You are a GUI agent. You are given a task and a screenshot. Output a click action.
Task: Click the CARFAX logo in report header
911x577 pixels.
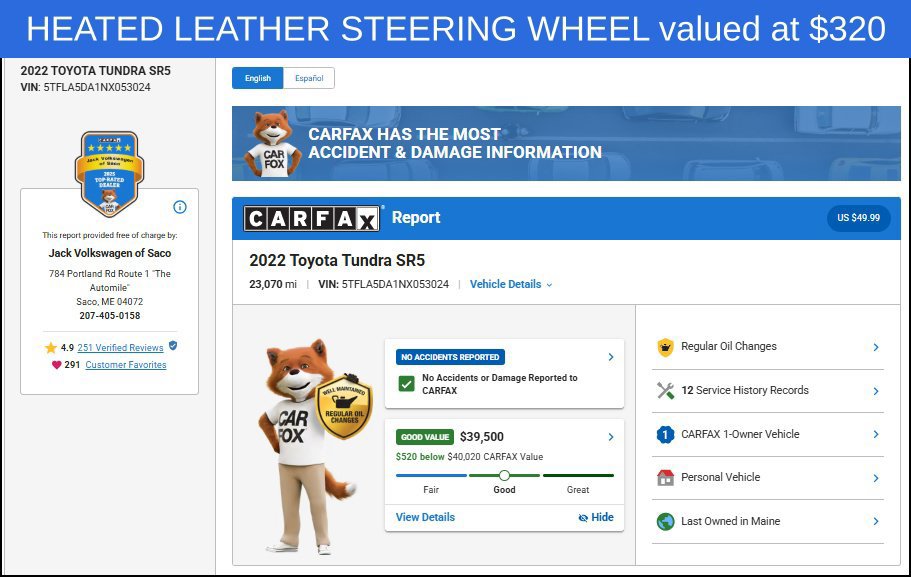tap(311, 218)
